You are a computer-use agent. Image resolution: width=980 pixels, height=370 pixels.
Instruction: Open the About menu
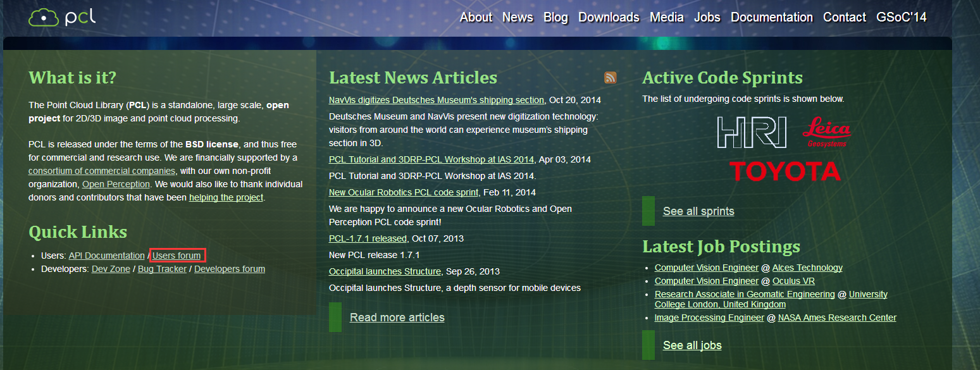coord(476,17)
